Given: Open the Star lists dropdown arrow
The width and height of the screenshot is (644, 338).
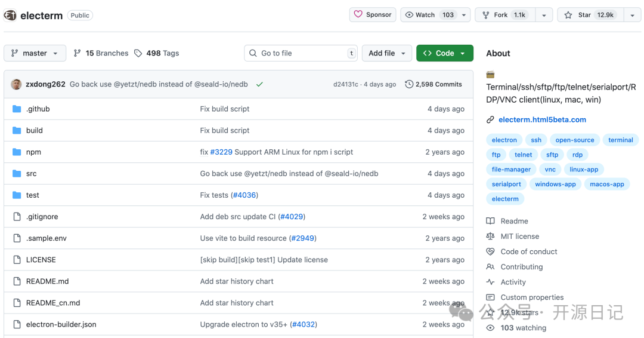Looking at the screenshot, I should coord(632,15).
